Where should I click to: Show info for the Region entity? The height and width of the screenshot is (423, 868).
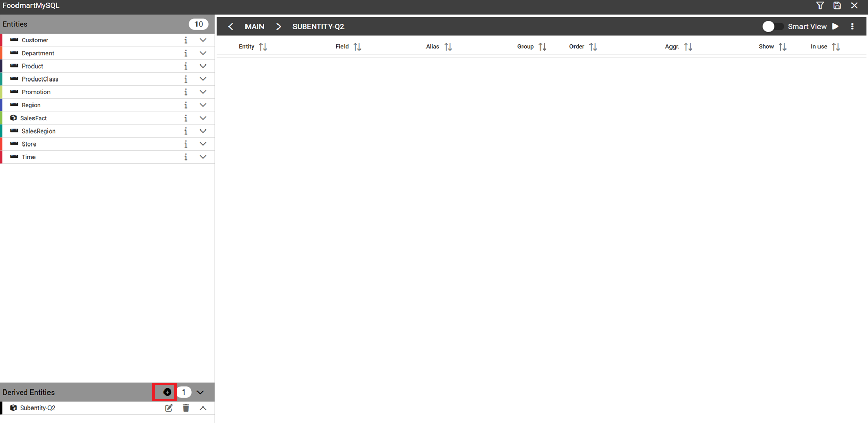coord(186,105)
